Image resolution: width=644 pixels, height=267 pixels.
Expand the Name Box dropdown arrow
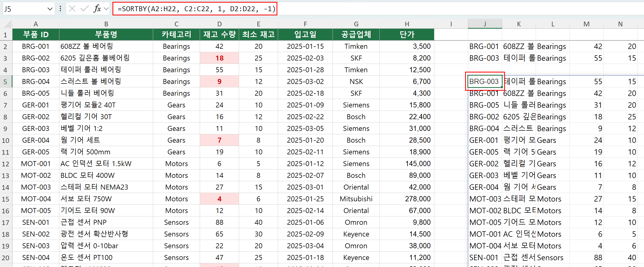click(50, 9)
